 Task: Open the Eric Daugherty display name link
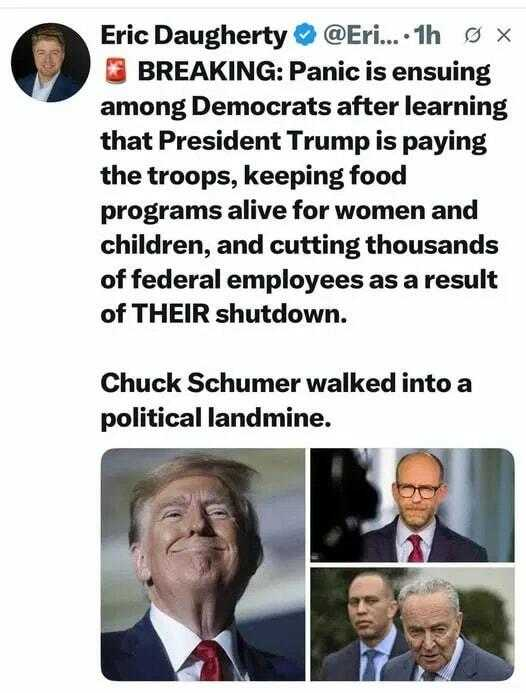click(x=194, y=36)
